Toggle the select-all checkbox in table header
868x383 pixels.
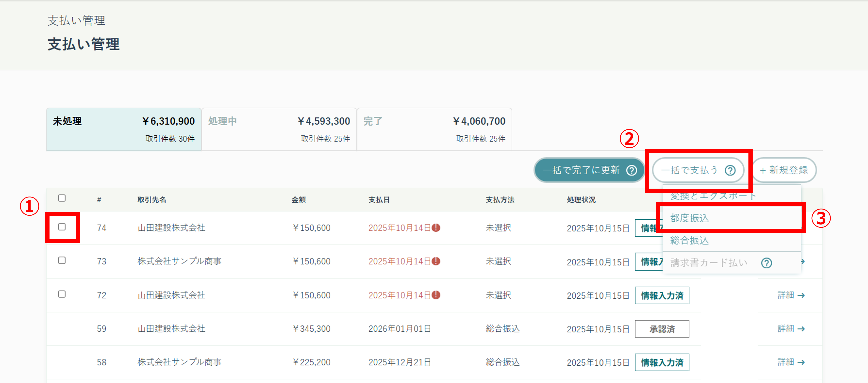click(62, 198)
